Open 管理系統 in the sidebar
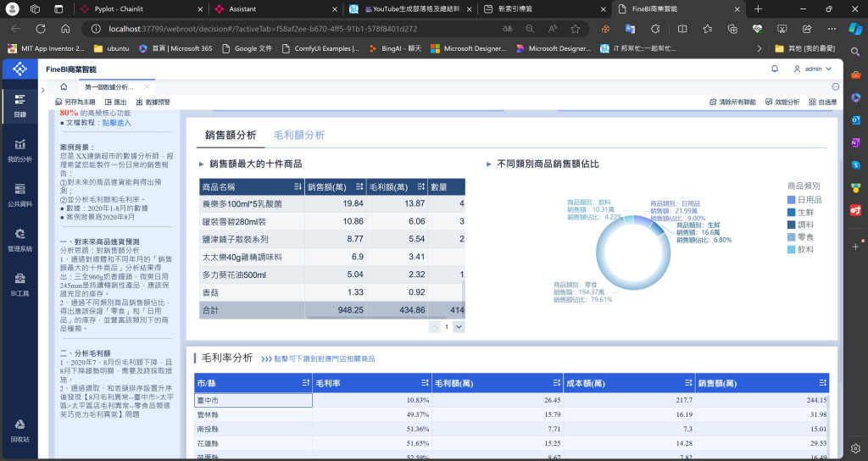This screenshot has width=868, height=461. 20,240
